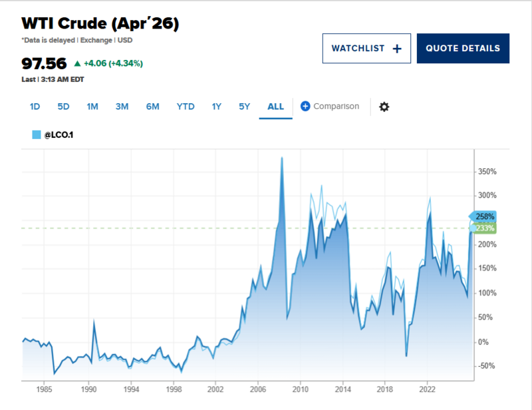
Task: Show year-to-date YTD range
Action: tap(186, 106)
